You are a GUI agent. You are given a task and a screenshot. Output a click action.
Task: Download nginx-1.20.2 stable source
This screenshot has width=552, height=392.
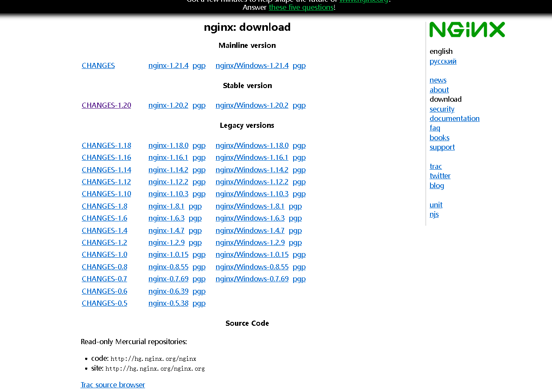[169, 105]
